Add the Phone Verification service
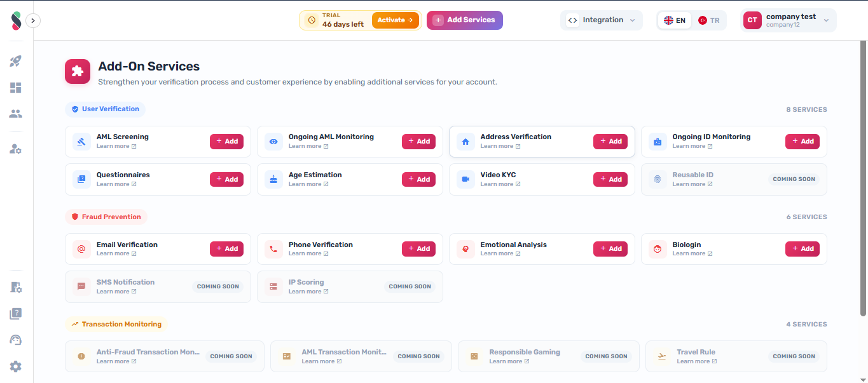Screen dimensions: 868x383 [x=419, y=249]
